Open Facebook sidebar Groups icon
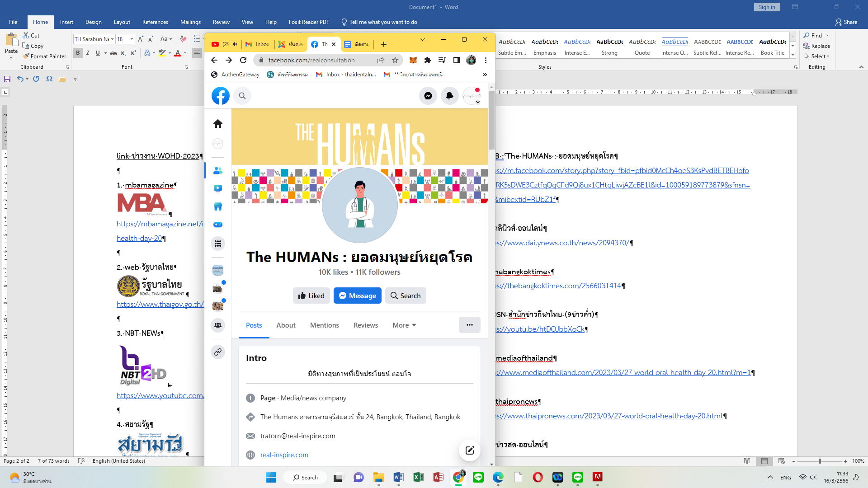The height and width of the screenshot is (488, 868). pyautogui.click(x=218, y=325)
